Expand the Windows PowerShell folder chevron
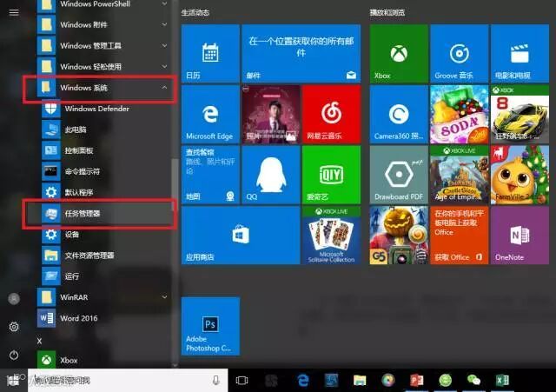The image size is (556, 392). tap(164, 3)
